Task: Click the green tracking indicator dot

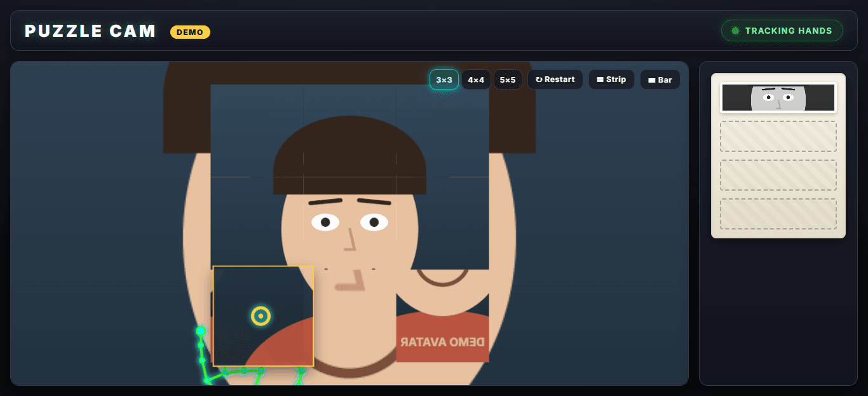Action: click(736, 31)
